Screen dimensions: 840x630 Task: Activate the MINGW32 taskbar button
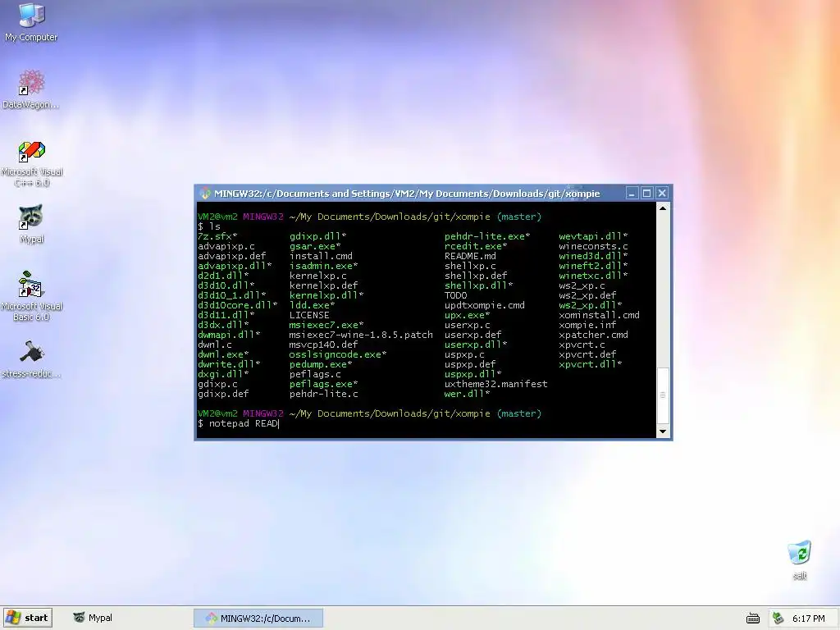coord(258,619)
